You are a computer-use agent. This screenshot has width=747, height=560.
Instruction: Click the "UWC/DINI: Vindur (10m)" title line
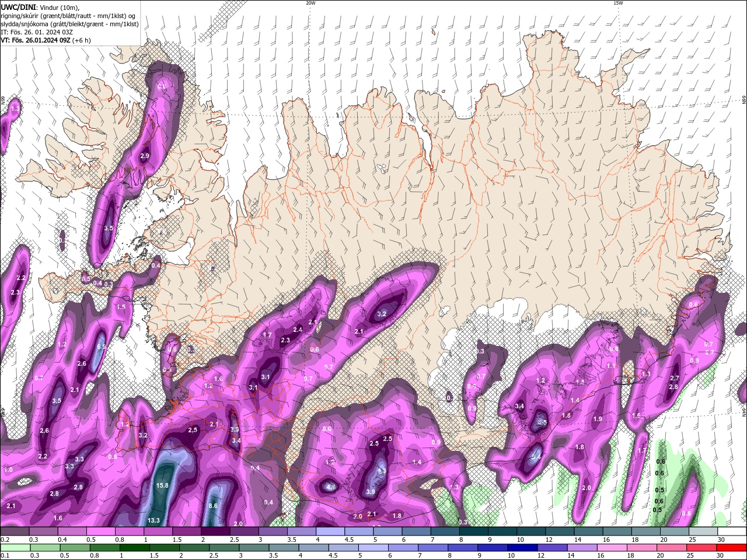40,7
